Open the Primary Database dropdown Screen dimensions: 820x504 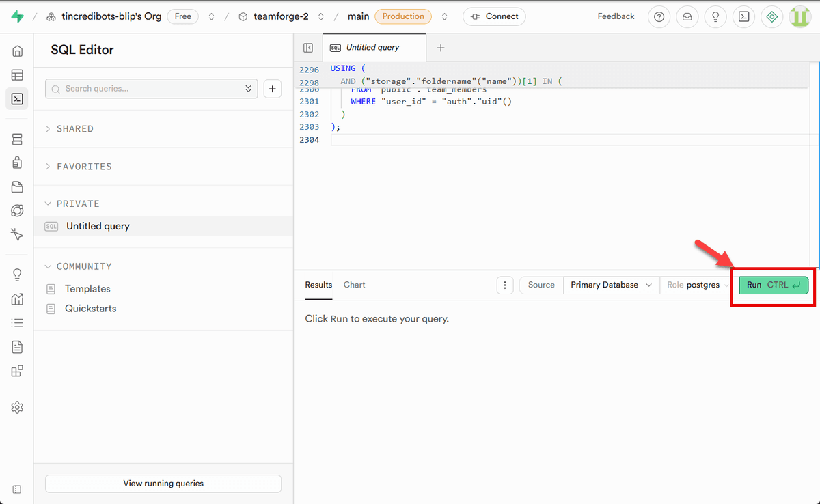pyautogui.click(x=610, y=285)
